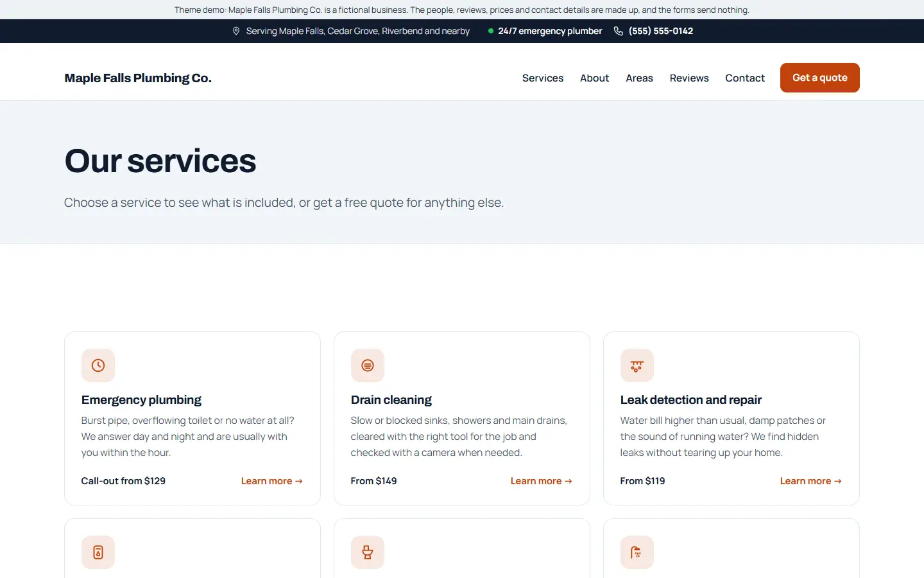This screenshot has width=924, height=578.
Task: Click the shower icon in bottom-right card
Action: 637,552
